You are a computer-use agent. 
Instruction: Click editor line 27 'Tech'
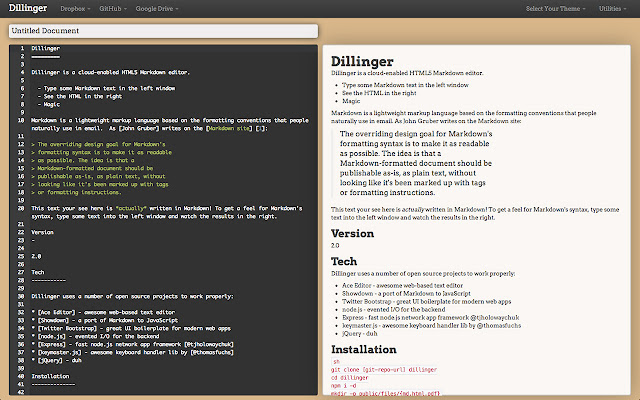click(38, 272)
